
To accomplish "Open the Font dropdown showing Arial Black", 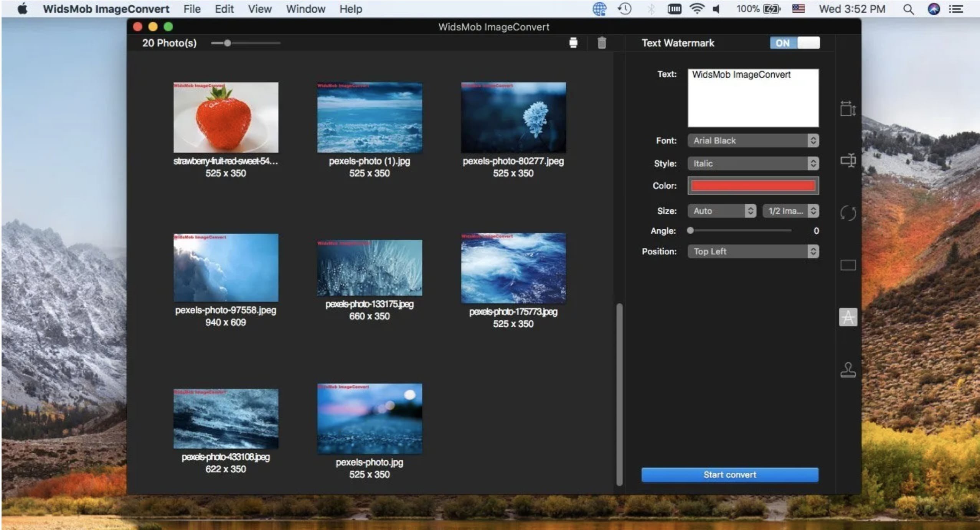I will 752,141.
